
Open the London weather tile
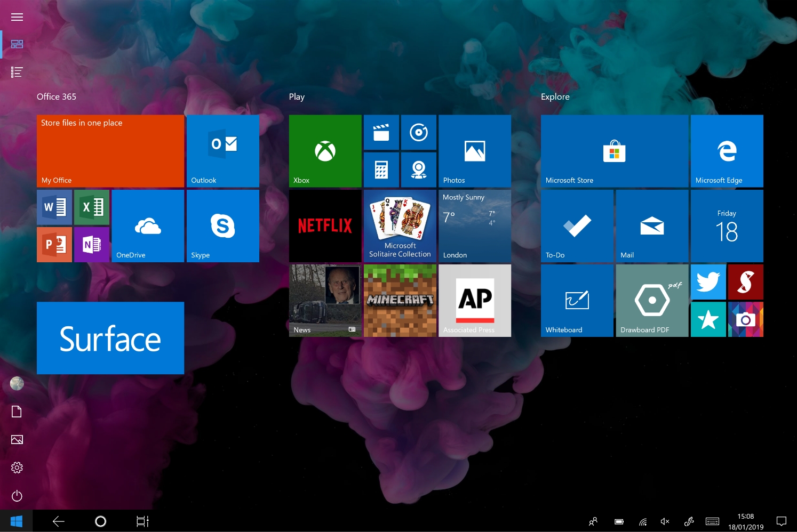coord(474,225)
